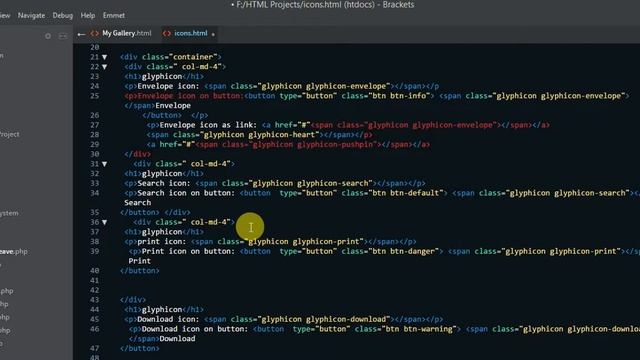Collapse the col-md-4 div at line 22

[104, 67]
